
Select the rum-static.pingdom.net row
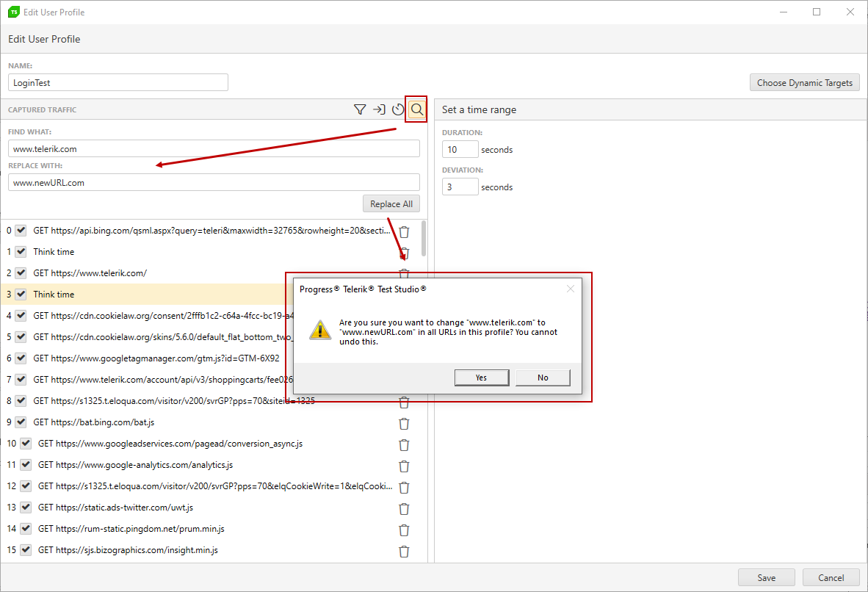point(214,528)
